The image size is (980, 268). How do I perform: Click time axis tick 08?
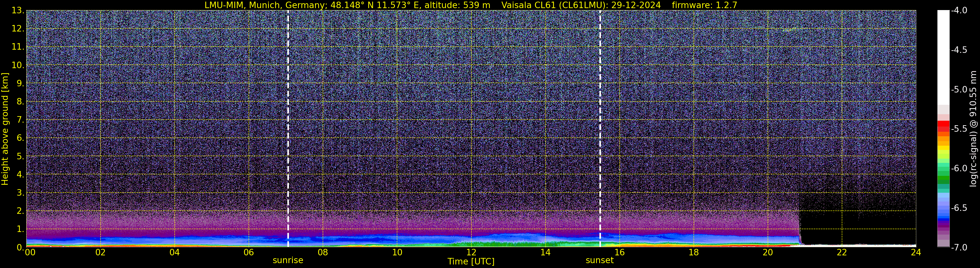323,252
